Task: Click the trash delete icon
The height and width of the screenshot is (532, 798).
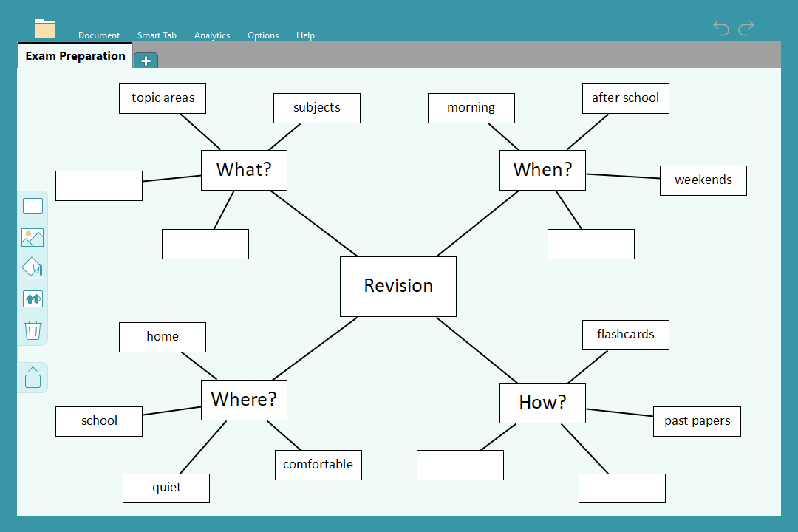Action: point(33,330)
